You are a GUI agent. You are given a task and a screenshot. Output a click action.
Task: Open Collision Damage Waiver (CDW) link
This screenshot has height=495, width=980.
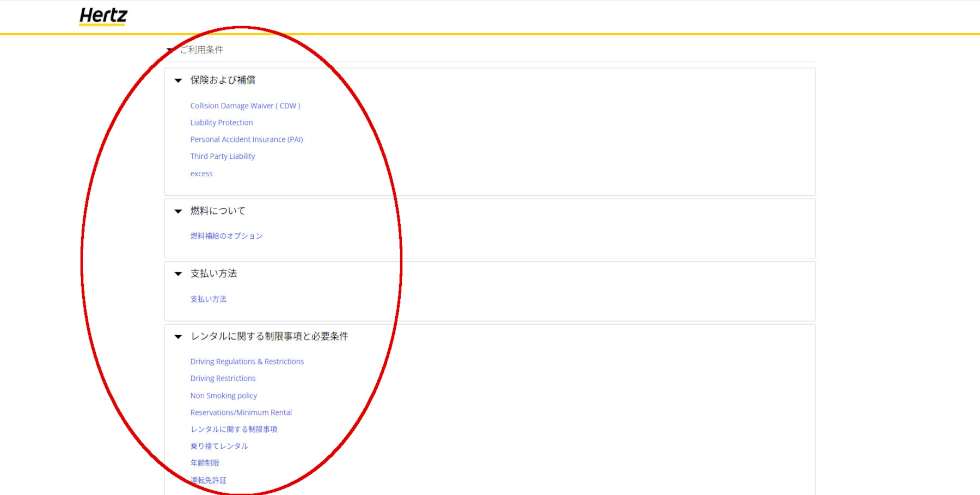tap(245, 106)
